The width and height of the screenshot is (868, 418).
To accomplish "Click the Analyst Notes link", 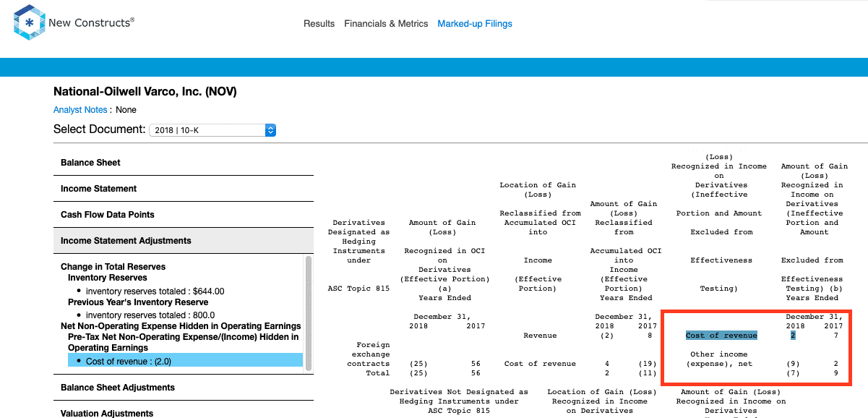I will pos(80,110).
